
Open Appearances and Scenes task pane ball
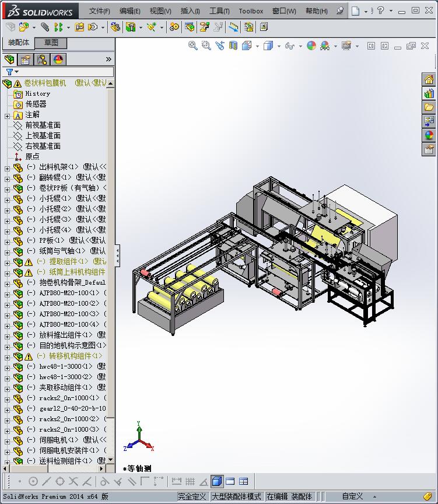pos(429,135)
